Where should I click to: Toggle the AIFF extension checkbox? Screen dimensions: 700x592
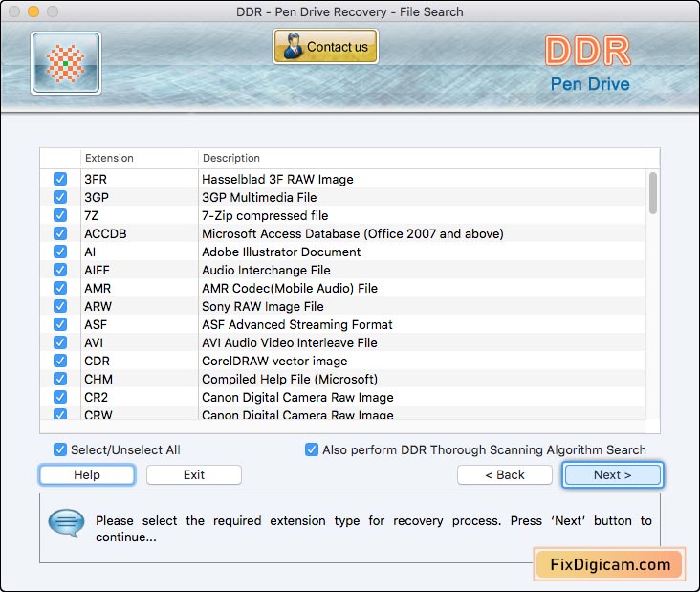pos(60,270)
